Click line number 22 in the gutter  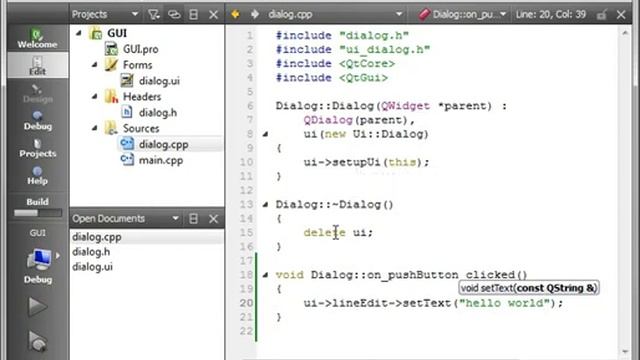pyautogui.click(x=246, y=331)
